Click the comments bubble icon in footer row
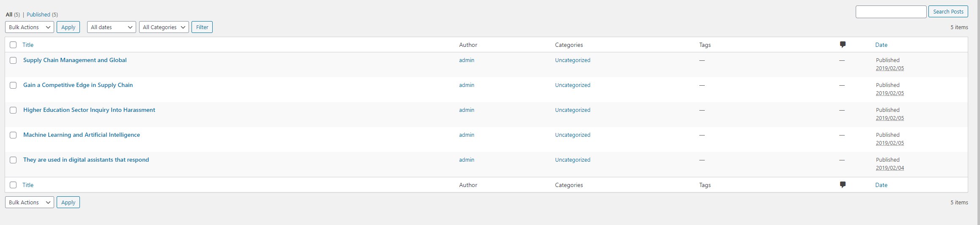Image resolution: width=980 pixels, height=225 pixels. 843,185
